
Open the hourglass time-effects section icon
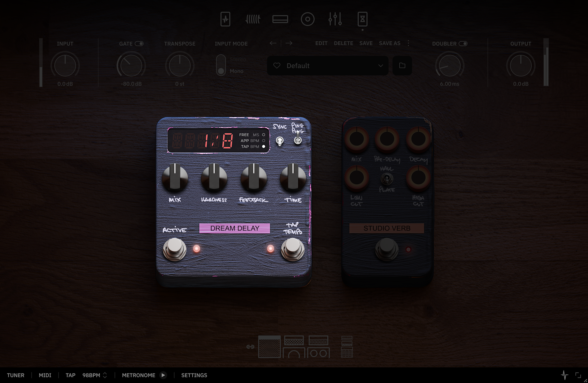click(362, 19)
